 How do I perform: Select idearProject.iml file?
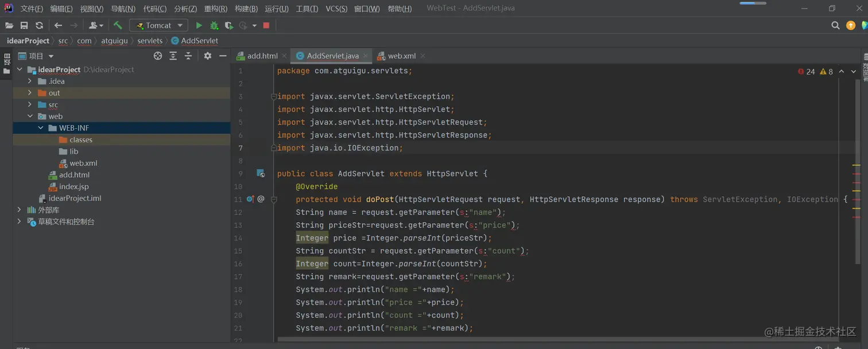(122, 198)
